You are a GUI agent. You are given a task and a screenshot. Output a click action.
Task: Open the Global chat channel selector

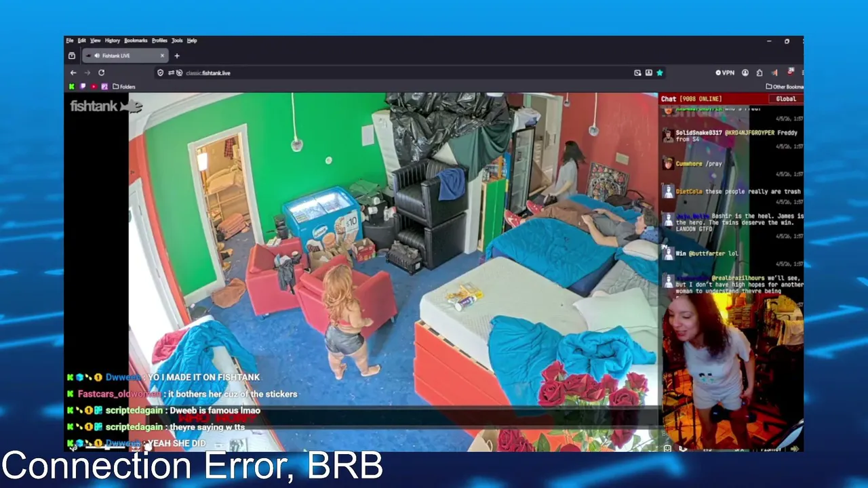[786, 99]
